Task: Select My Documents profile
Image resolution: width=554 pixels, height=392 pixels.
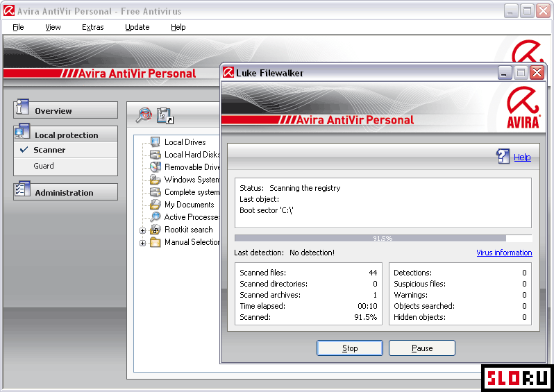Action: pos(190,205)
